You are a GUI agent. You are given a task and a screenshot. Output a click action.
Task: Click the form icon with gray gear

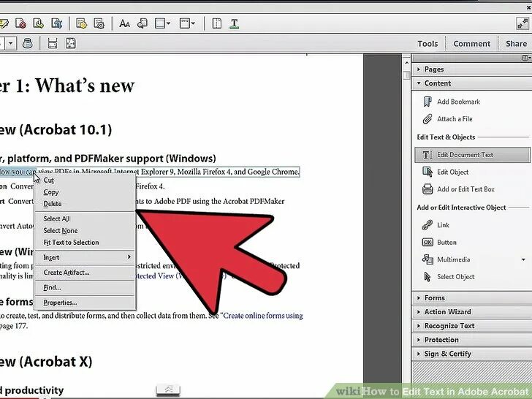[x=99, y=23]
